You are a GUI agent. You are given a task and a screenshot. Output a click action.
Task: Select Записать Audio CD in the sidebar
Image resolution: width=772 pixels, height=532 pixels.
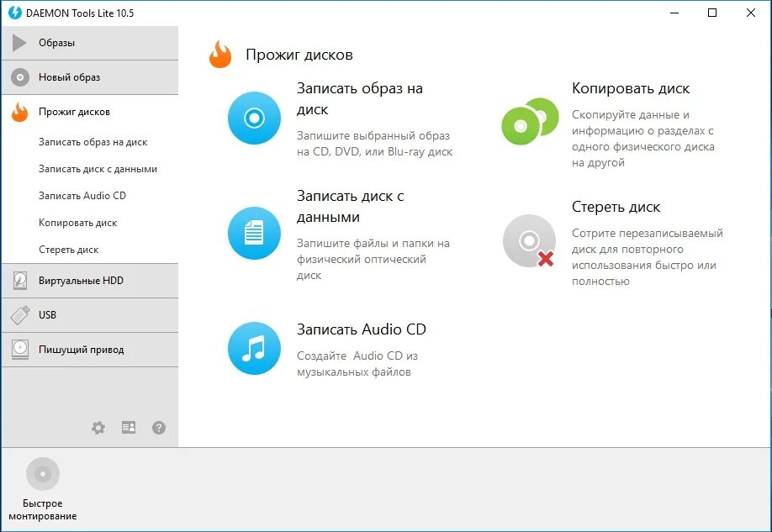(82, 196)
